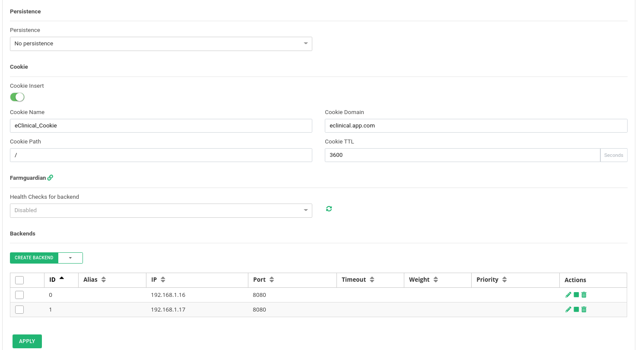
Task: Click the Farmguardian link icon
Action: [x=50, y=178]
